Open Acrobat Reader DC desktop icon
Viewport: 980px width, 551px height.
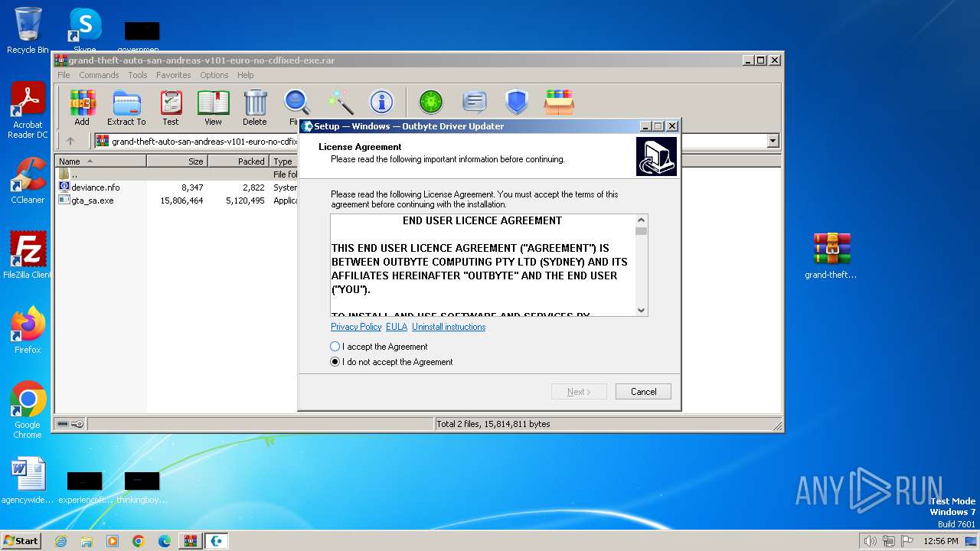click(28, 111)
